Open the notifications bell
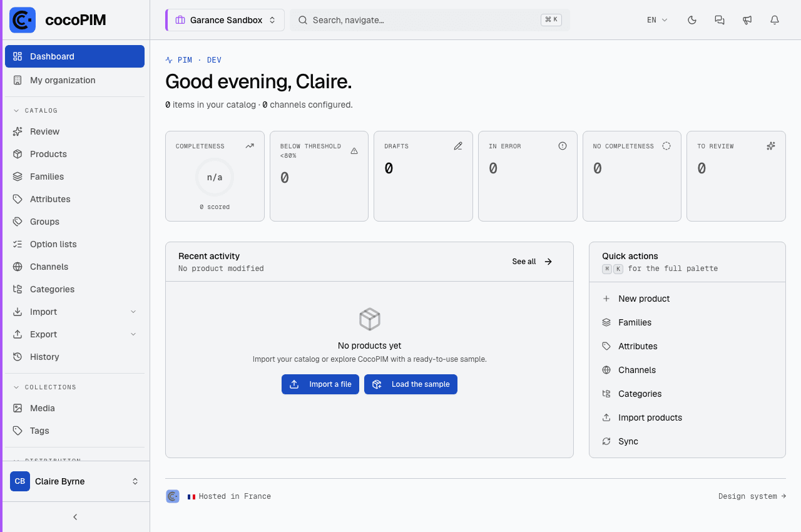Image resolution: width=801 pixels, height=532 pixels. coord(775,20)
